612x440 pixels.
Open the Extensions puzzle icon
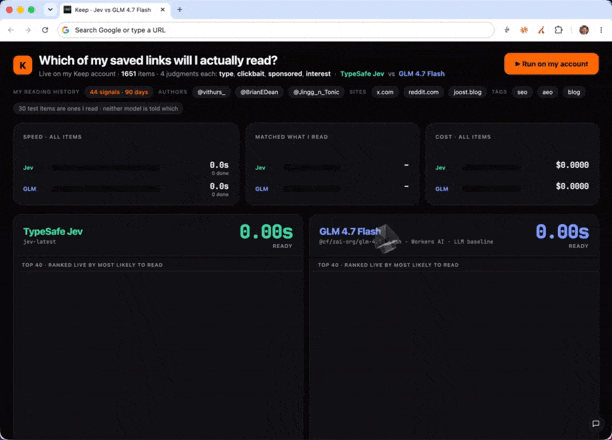(x=559, y=30)
